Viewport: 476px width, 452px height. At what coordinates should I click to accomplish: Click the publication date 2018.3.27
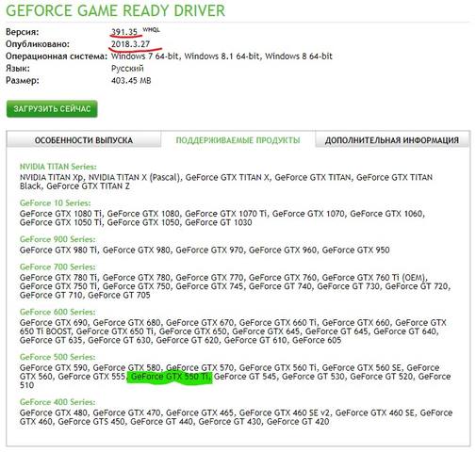coord(130,44)
